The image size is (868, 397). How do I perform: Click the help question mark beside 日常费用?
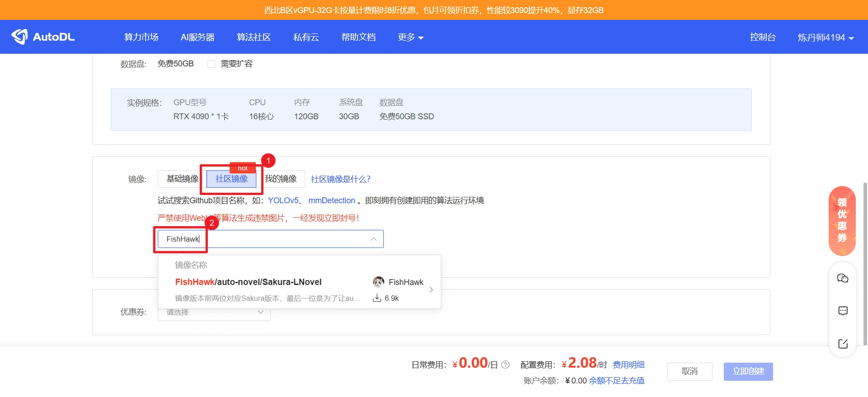[x=505, y=364]
